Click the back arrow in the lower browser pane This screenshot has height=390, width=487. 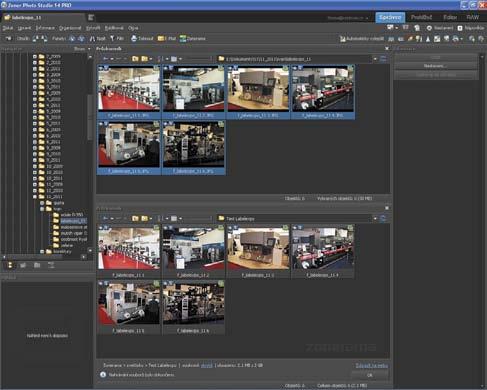(x=106, y=218)
